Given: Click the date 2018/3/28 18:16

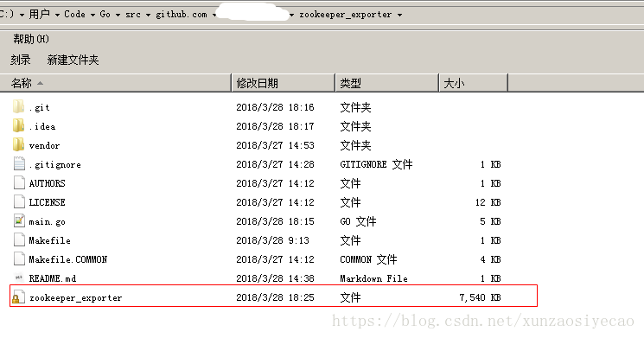Looking at the screenshot, I should (275, 107).
